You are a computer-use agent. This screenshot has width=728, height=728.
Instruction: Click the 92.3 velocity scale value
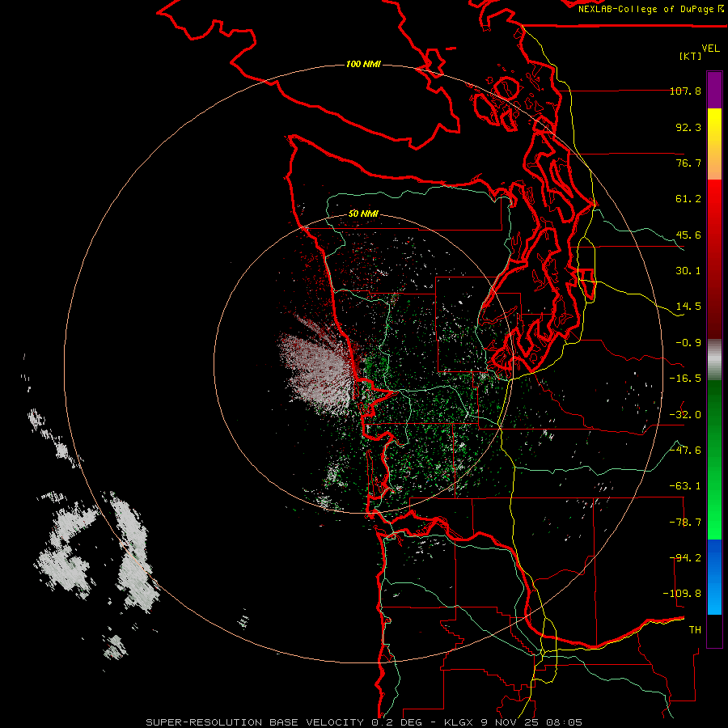coord(688,127)
